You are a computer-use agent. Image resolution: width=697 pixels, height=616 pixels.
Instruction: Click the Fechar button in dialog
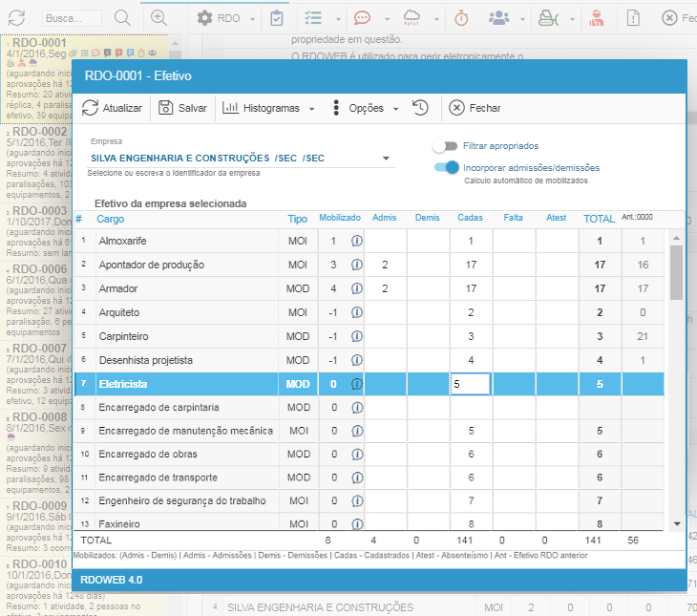[x=475, y=108]
